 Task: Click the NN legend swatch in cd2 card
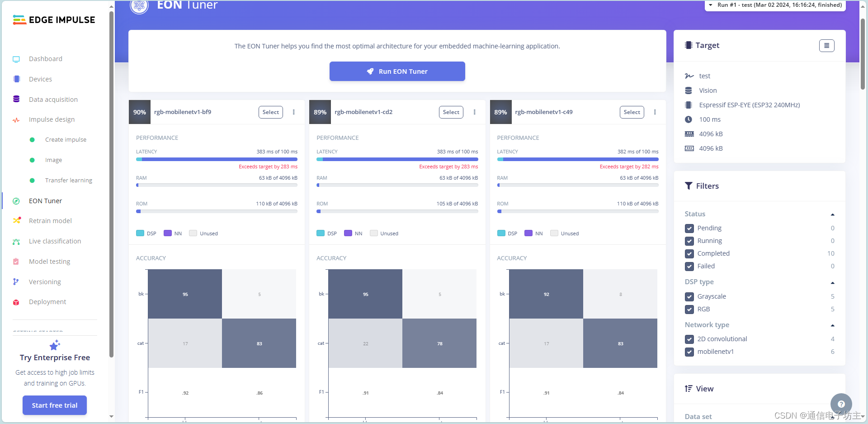click(348, 233)
